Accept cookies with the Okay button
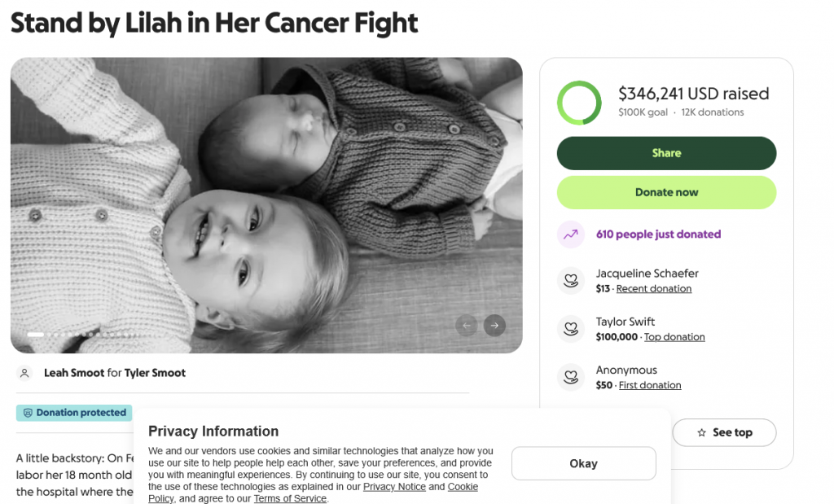This screenshot has height=504, width=834. [x=583, y=463]
